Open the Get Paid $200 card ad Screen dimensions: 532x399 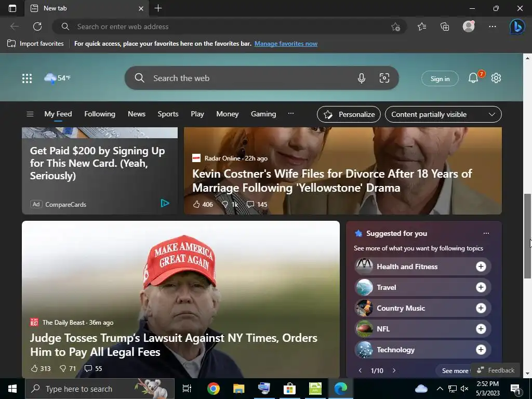97,163
